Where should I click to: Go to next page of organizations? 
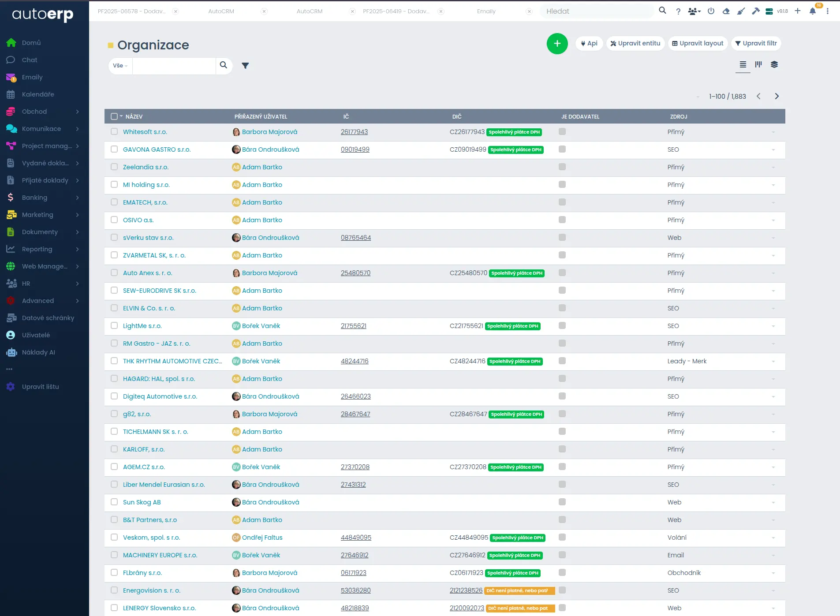(x=777, y=96)
